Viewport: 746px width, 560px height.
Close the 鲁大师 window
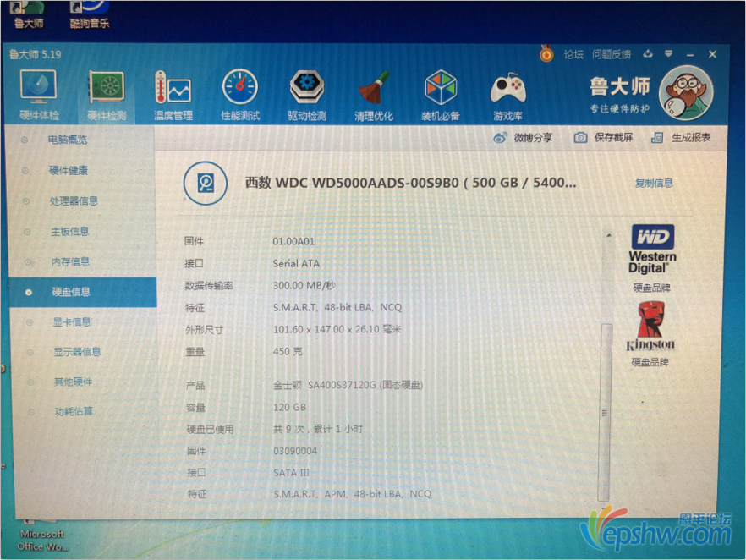point(712,54)
